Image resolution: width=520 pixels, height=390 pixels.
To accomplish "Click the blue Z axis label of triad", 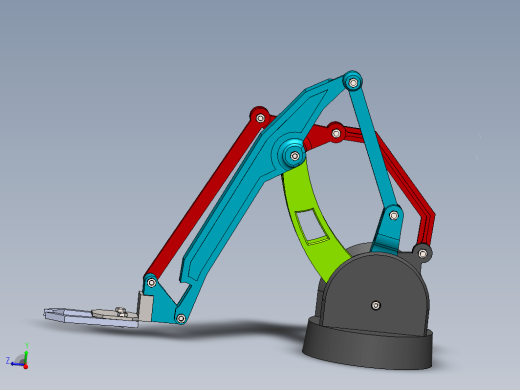I will pyautogui.click(x=8, y=360).
